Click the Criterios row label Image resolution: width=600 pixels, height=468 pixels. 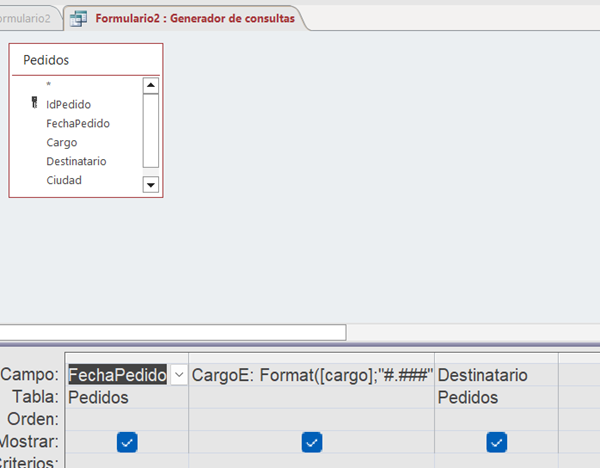point(29,462)
